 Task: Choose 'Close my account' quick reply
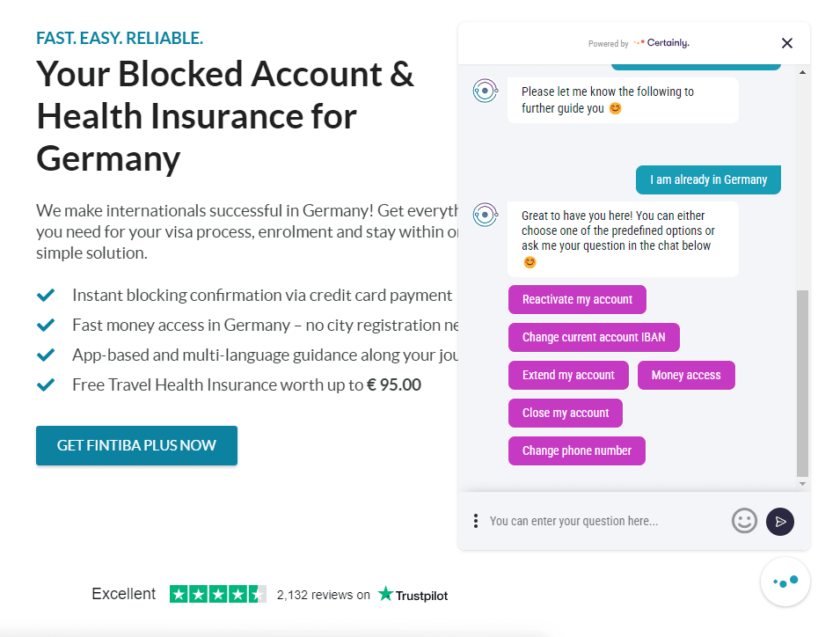point(566,413)
